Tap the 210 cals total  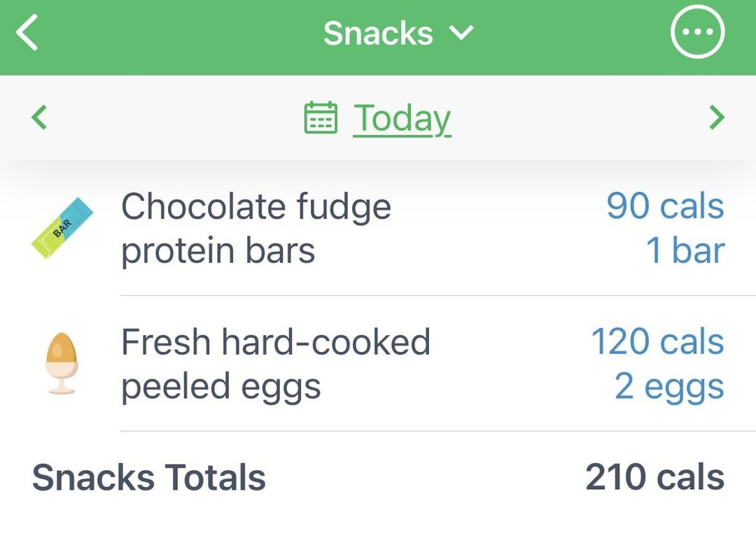[x=654, y=477]
